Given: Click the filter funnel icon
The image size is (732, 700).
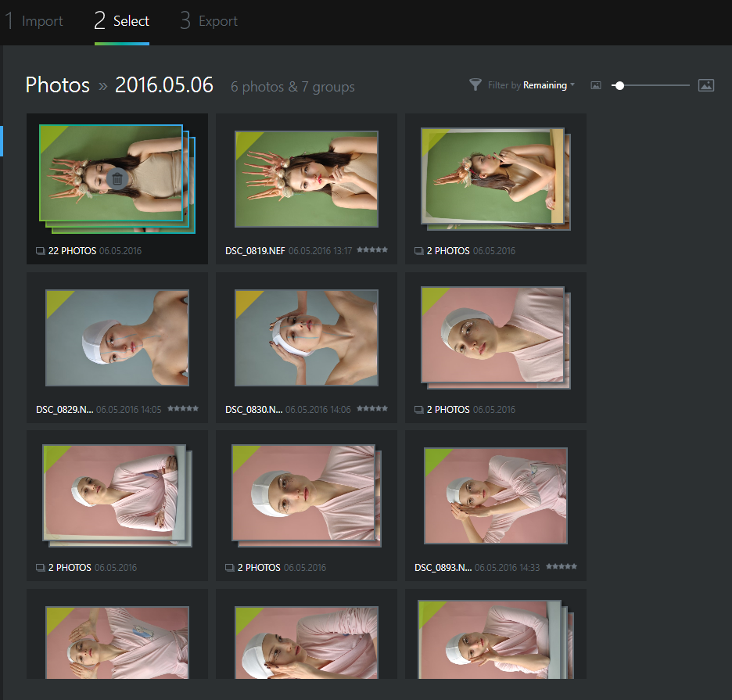Looking at the screenshot, I should click(475, 84).
